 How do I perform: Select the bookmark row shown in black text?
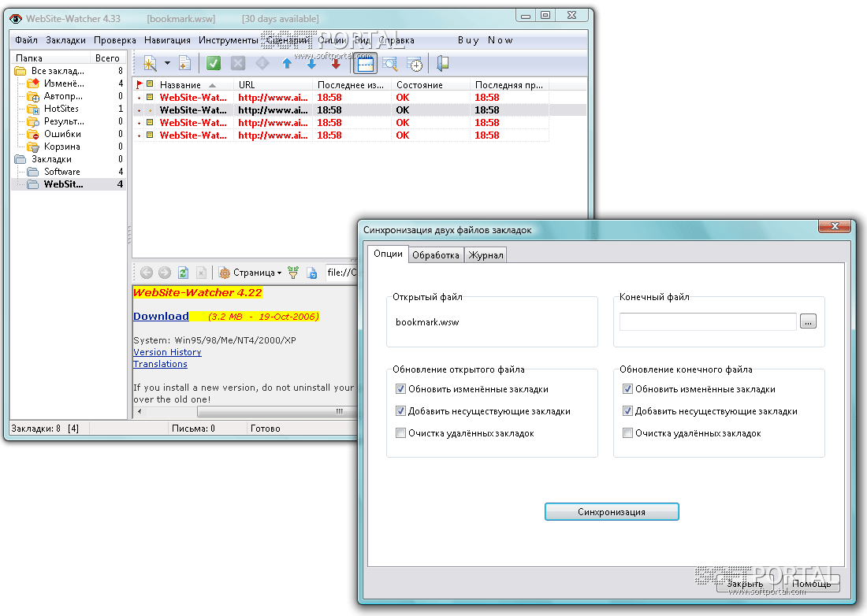point(360,110)
